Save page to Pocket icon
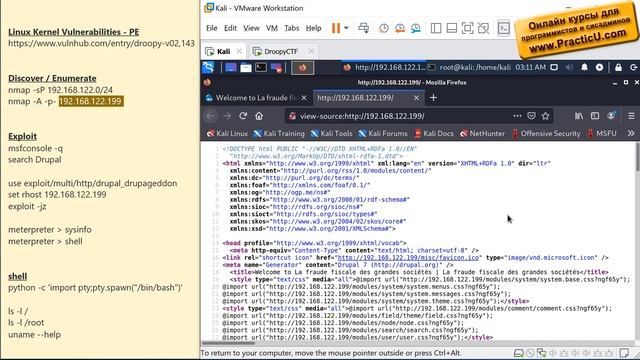Viewport: 640px width, 360px height. point(531,116)
